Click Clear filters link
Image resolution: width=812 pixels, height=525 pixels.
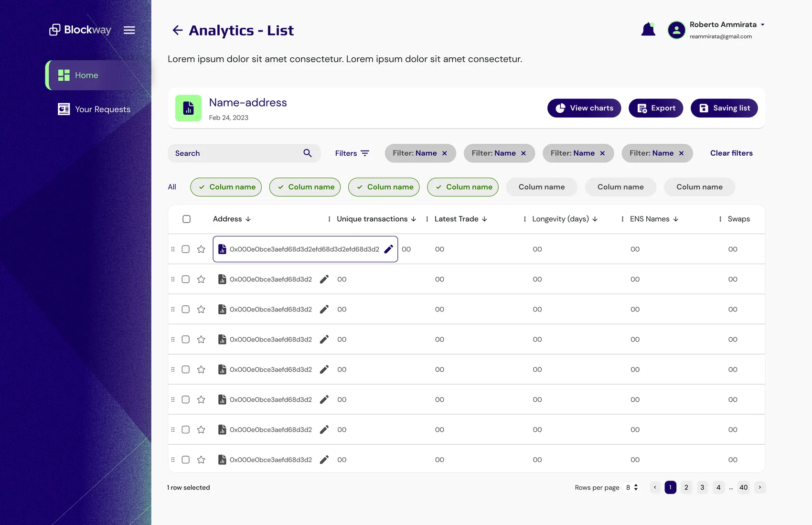731,153
